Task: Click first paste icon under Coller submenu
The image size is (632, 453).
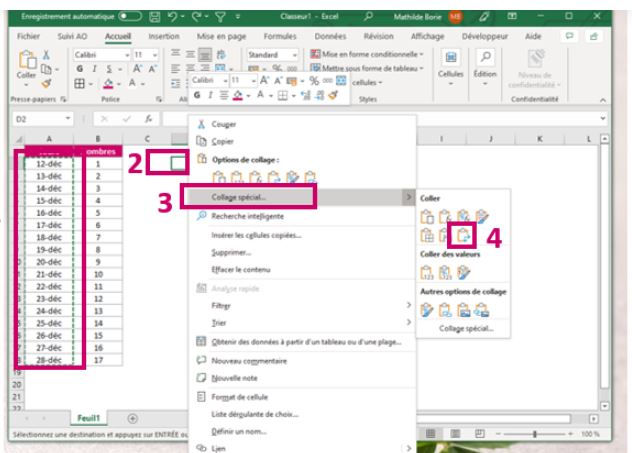Action: (427, 216)
